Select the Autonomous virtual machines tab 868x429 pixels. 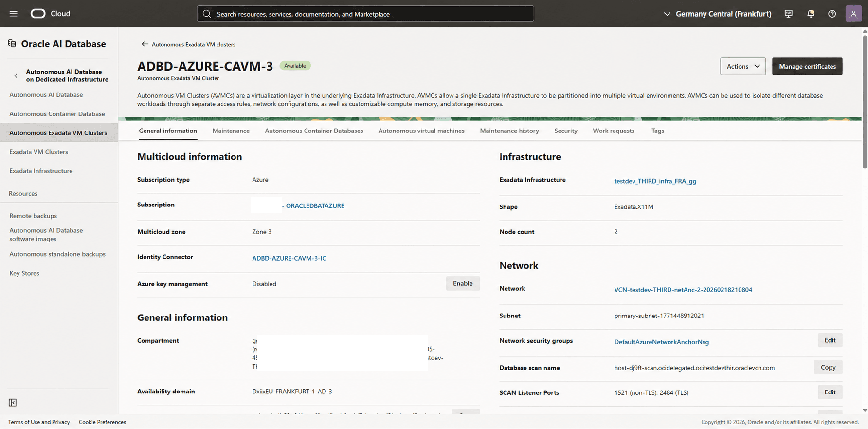421,131
